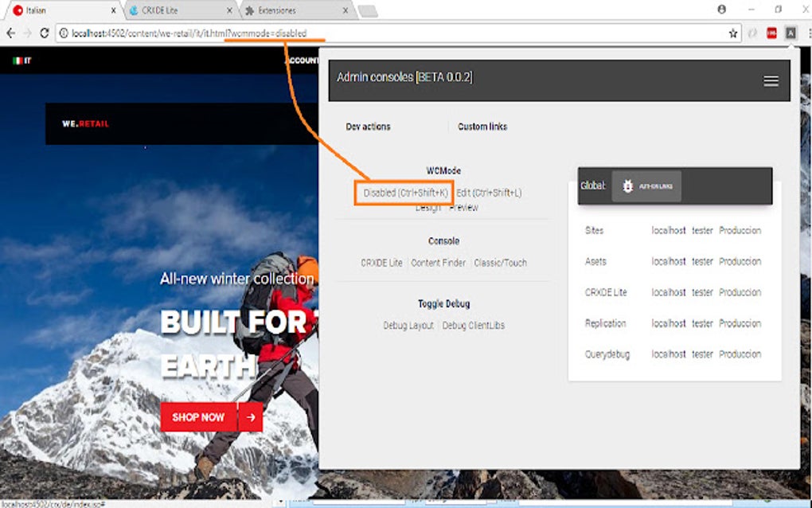Screen dimensions: 812x508
Task: Toggle Debug Layout
Action: click(x=408, y=325)
